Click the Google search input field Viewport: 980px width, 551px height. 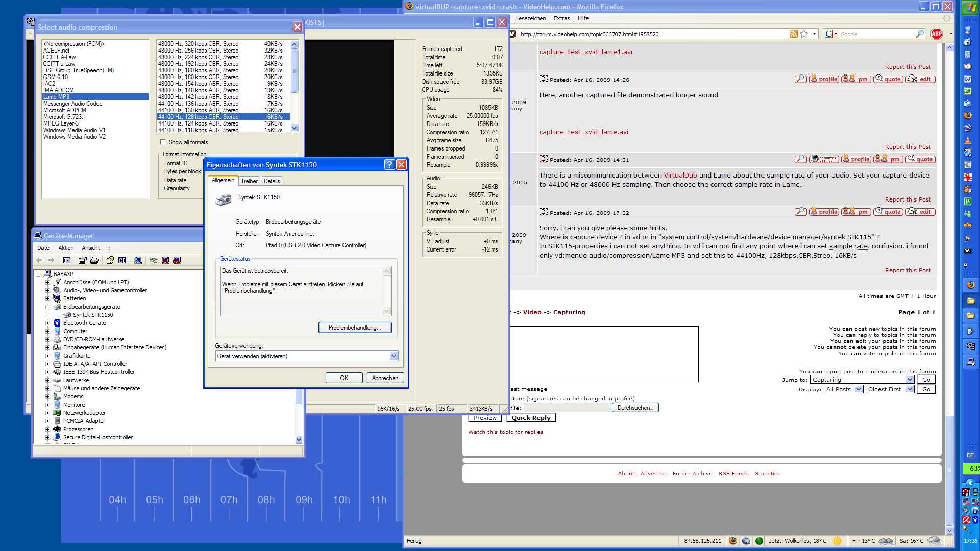876,34
